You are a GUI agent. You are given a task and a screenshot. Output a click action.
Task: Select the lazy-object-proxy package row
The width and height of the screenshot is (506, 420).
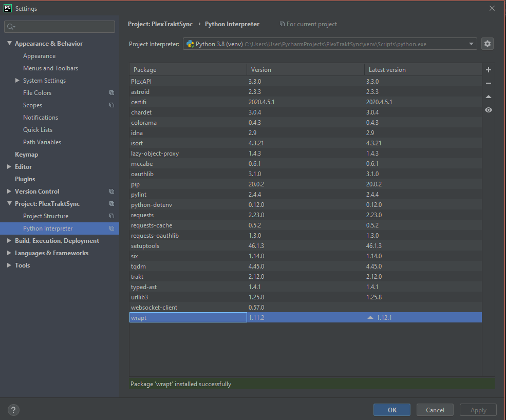pyautogui.click(x=306, y=154)
